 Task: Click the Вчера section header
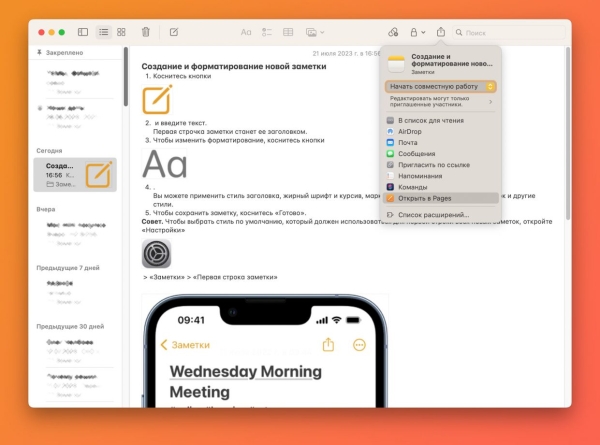46,209
